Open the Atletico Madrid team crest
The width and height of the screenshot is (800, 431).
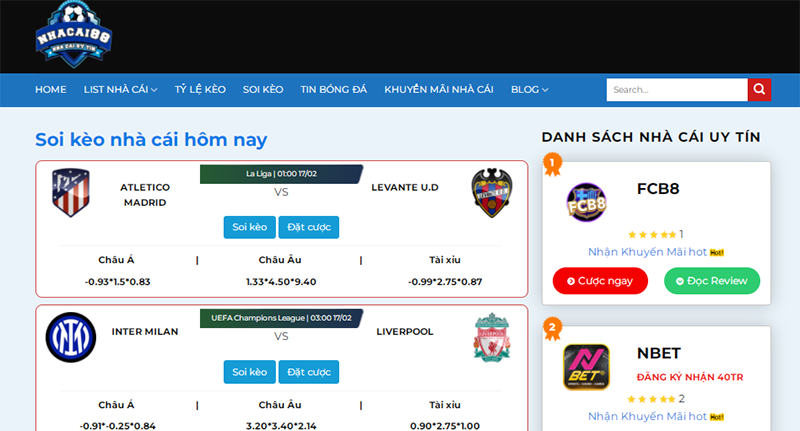71,193
